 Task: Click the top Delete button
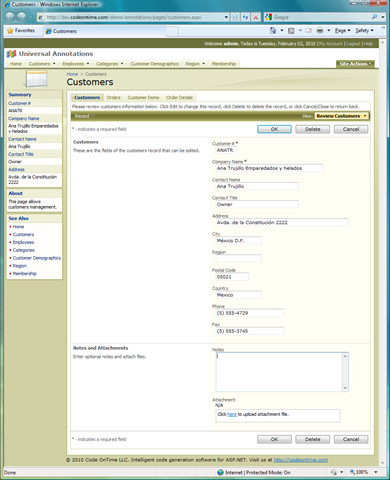313,129
